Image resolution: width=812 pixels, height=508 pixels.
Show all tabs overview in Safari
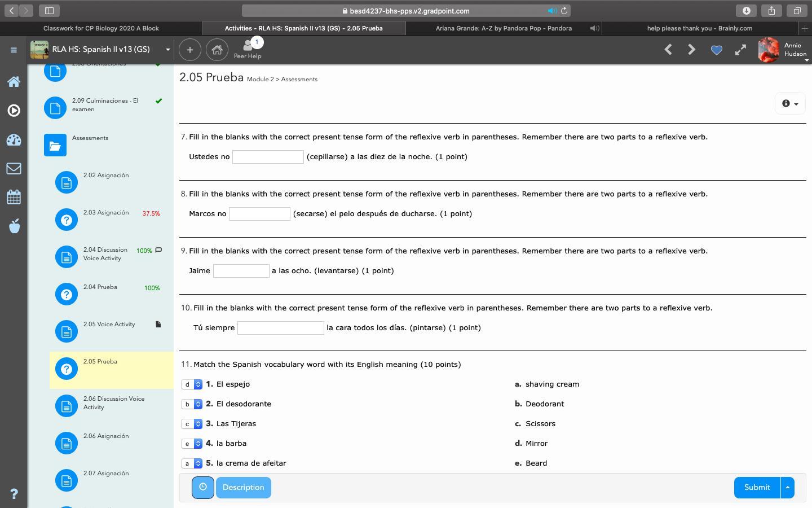coord(797,11)
